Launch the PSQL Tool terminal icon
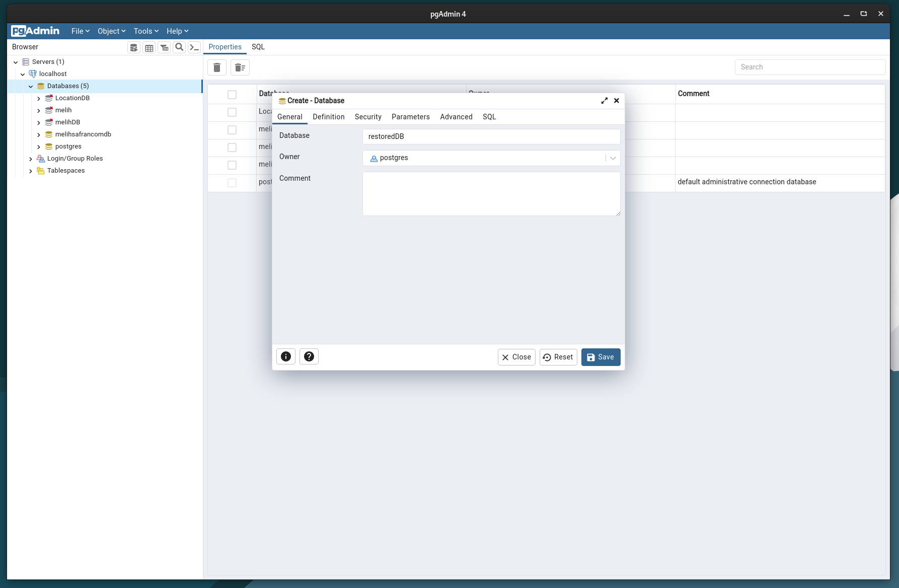The width and height of the screenshot is (899, 588). point(194,47)
